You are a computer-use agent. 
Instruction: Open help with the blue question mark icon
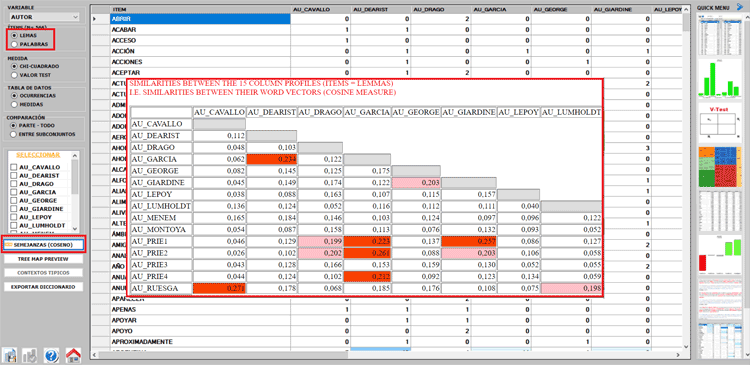point(51,355)
